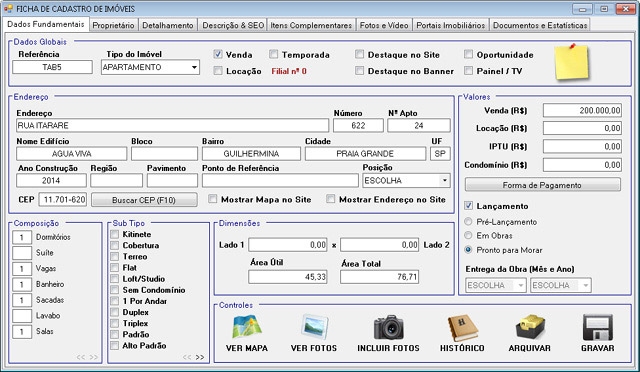Click the CEP input field
Viewport: 640px width, 372px height.
click(63, 199)
